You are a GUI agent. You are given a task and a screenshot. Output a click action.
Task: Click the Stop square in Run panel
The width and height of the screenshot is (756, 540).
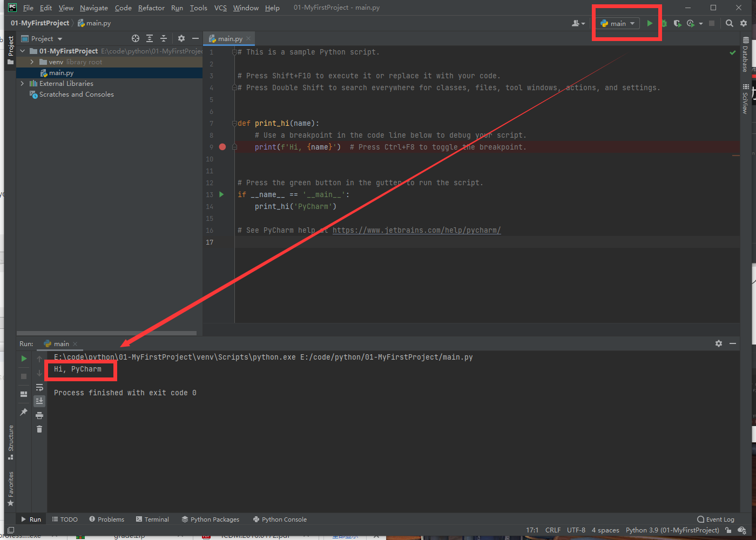click(x=24, y=376)
